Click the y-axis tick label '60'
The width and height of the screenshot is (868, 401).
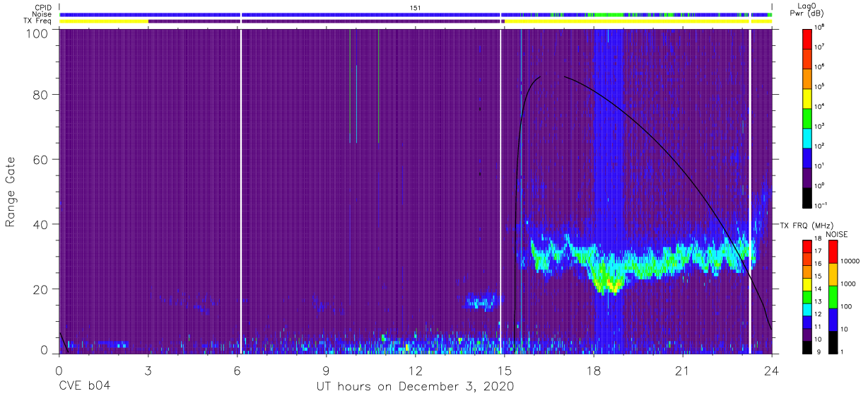pos(41,160)
